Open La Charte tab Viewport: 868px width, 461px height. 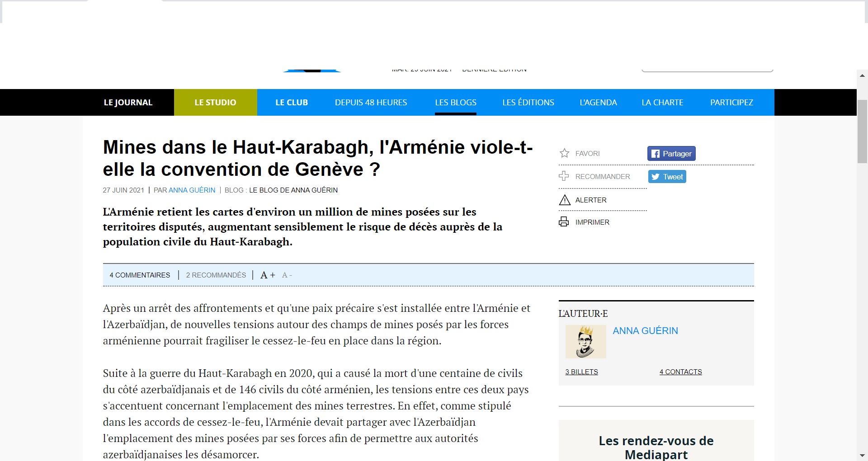(x=662, y=102)
